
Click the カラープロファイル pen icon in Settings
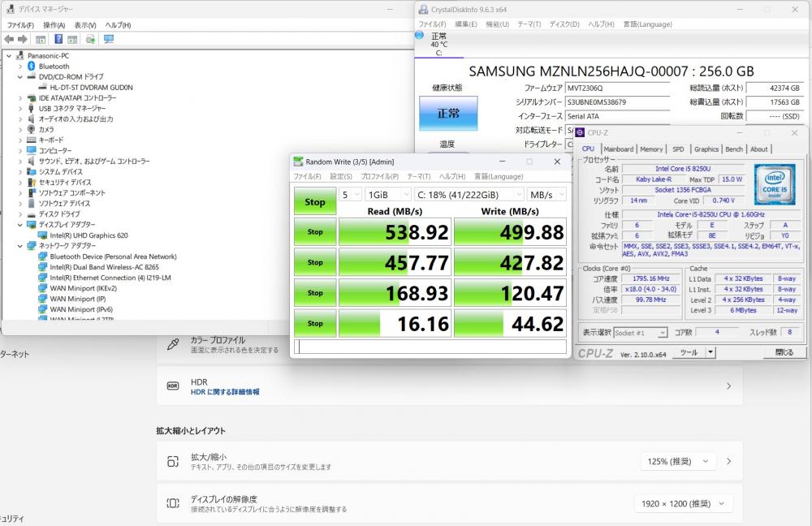(x=174, y=344)
